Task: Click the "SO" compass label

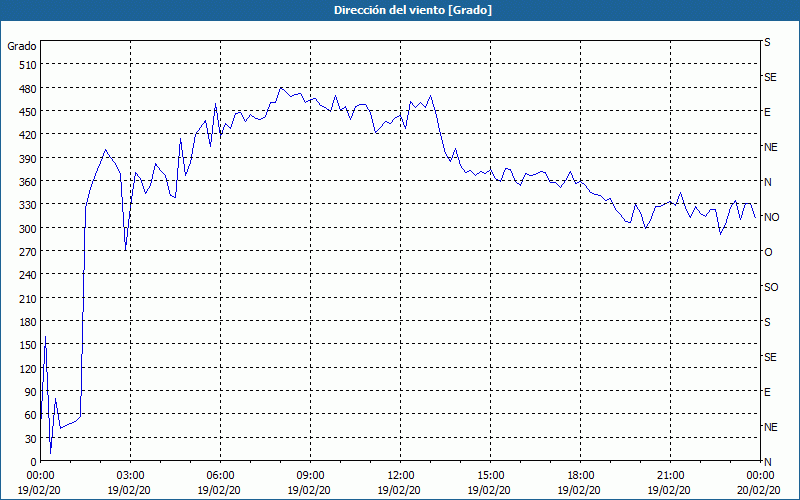Action: 771,287
